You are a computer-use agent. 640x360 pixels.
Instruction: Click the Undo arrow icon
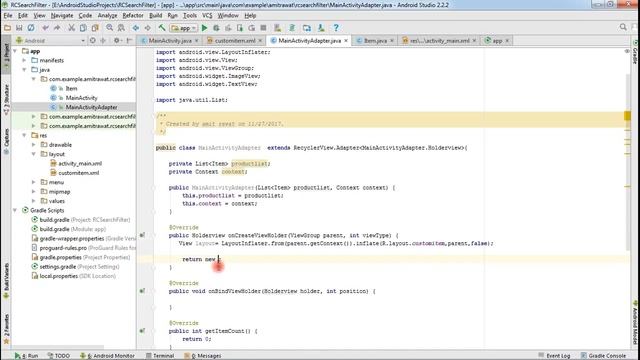[x=45, y=28]
